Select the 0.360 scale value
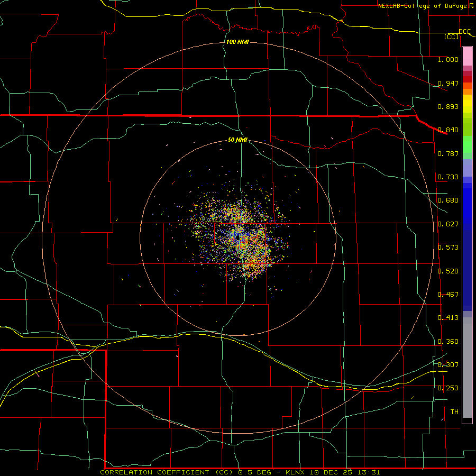This screenshot has height=476, width=476. [x=448, y=342]
